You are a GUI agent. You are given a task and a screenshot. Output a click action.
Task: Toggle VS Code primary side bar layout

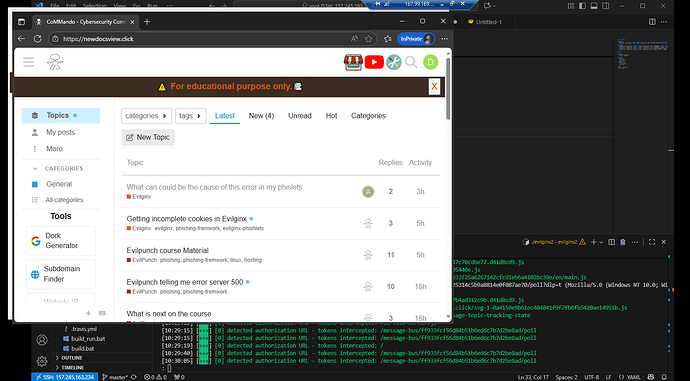(583, 6)
